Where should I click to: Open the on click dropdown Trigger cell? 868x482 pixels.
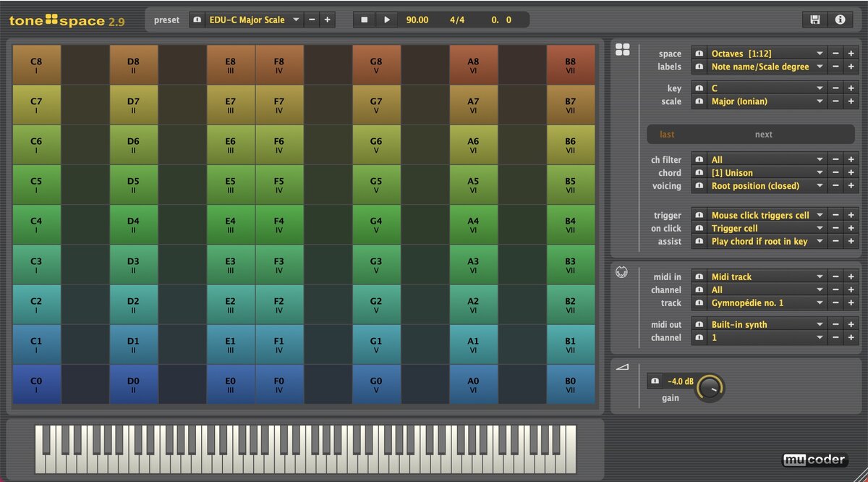pos(767,228)
